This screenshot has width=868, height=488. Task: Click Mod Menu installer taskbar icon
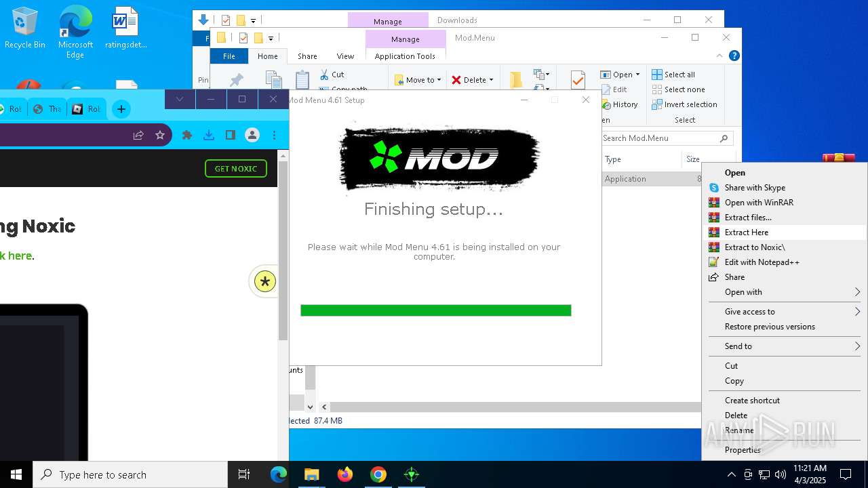coord(412,474)
